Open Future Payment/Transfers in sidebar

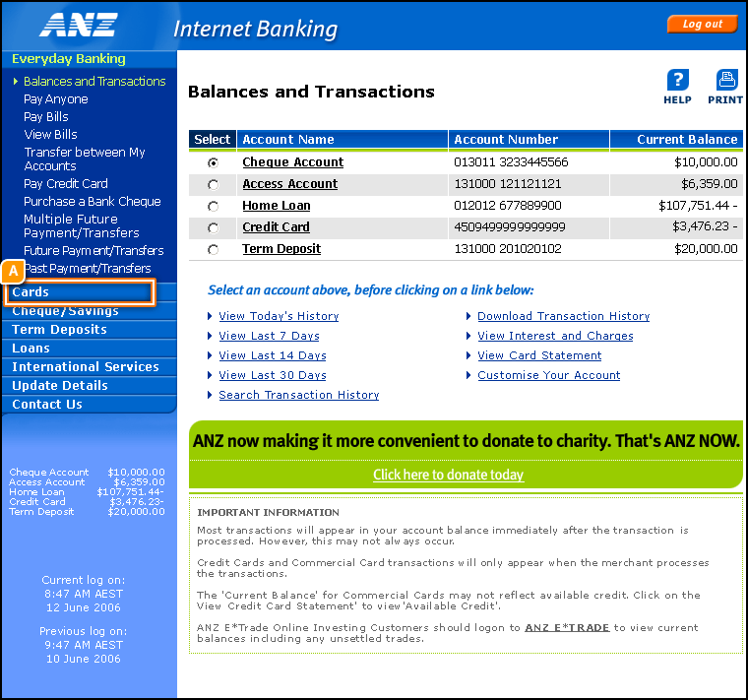[x=93, y=250]
